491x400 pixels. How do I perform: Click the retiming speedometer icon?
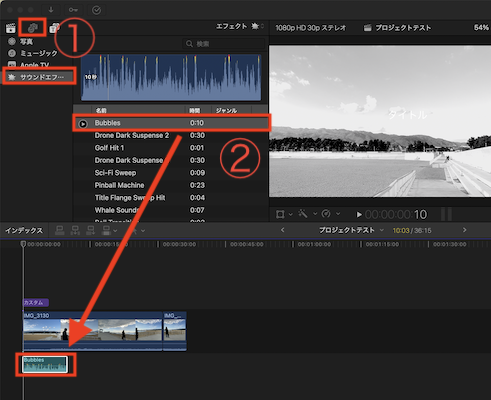[326, 214]
